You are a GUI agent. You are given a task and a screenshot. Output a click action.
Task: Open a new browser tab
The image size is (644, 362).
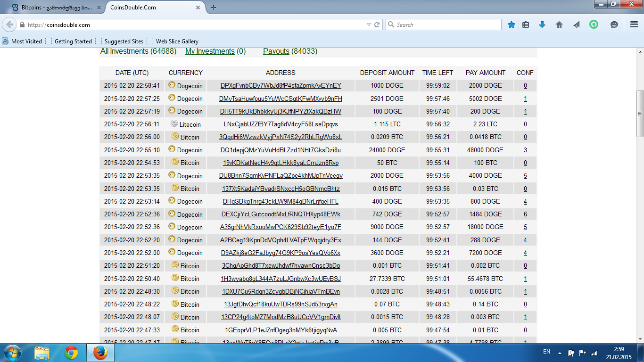click(x=214, y=8)
